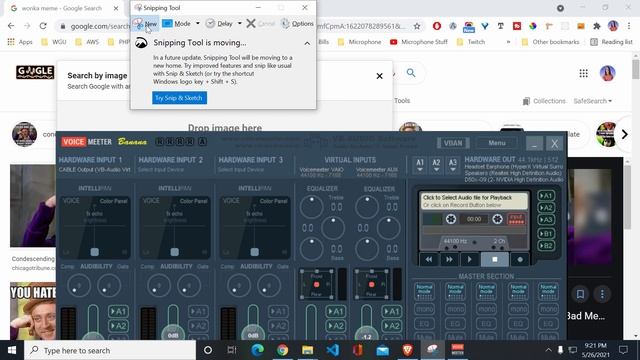Rewind the Voicemeeter cassette recorder

(429, 259)
